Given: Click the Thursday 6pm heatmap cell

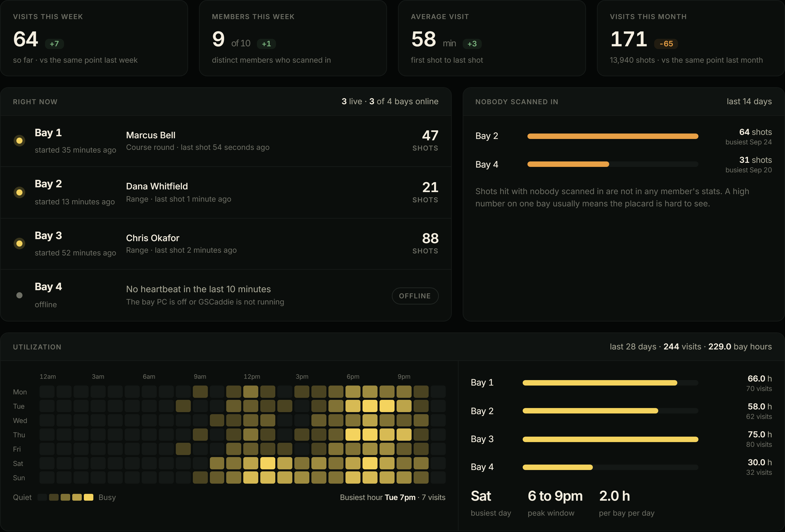Looking at the screenshot, I should pyautogui.click(x=353, y=434).
